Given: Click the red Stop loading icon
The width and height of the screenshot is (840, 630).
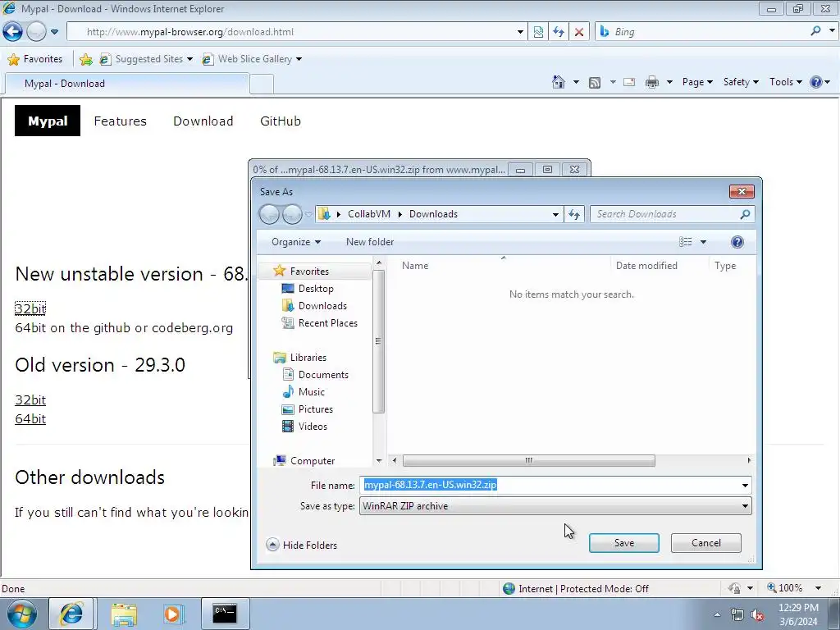Looking at the screenshot, I should (579, 32).
